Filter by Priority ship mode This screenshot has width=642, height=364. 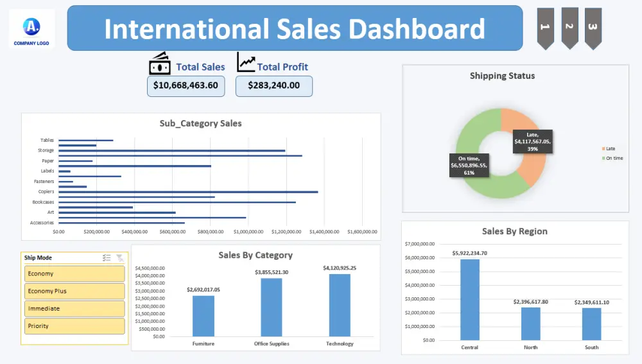click(74, 326)
